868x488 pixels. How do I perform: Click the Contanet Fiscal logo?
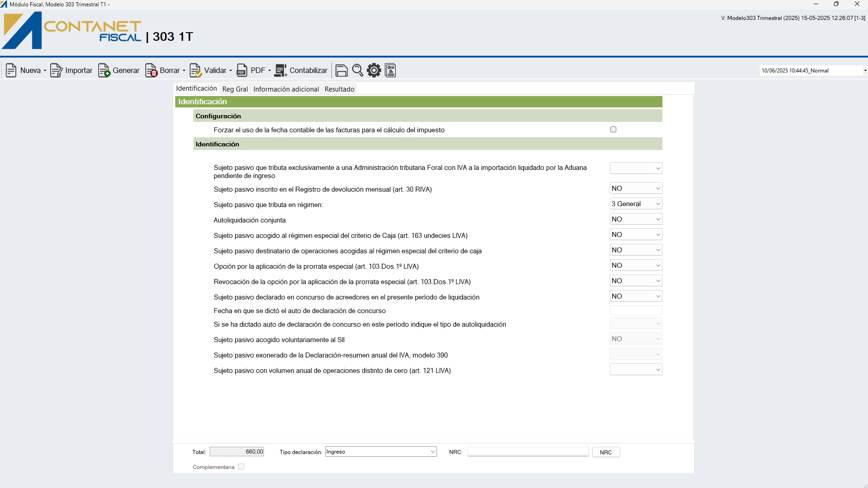point(72,30)
